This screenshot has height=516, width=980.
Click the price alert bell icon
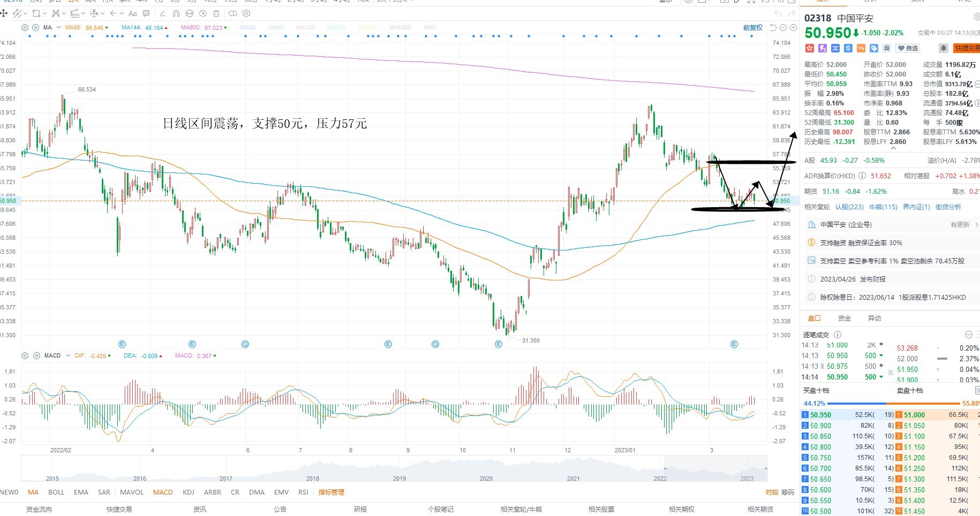coord(944,48)
